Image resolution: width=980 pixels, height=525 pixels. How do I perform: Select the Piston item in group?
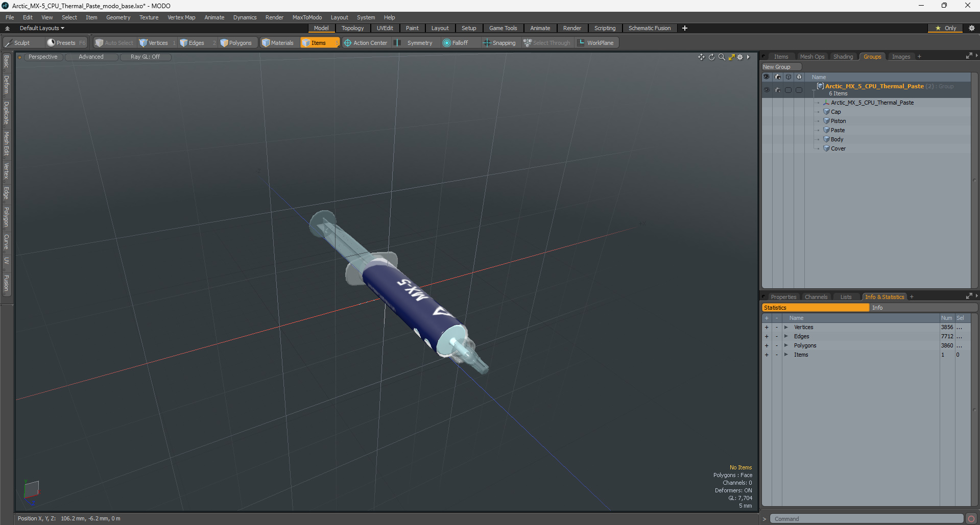[x=838, y=121]
